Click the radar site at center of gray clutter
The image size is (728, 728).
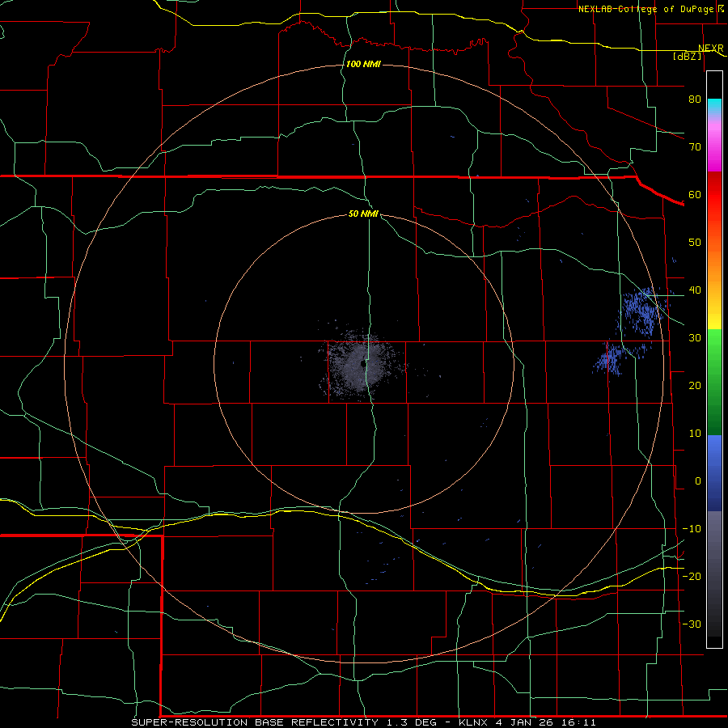coord(362,366)
